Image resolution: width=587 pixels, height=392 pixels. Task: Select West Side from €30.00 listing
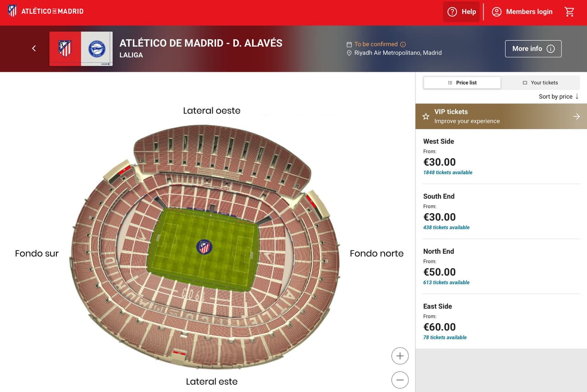point(501,156)
